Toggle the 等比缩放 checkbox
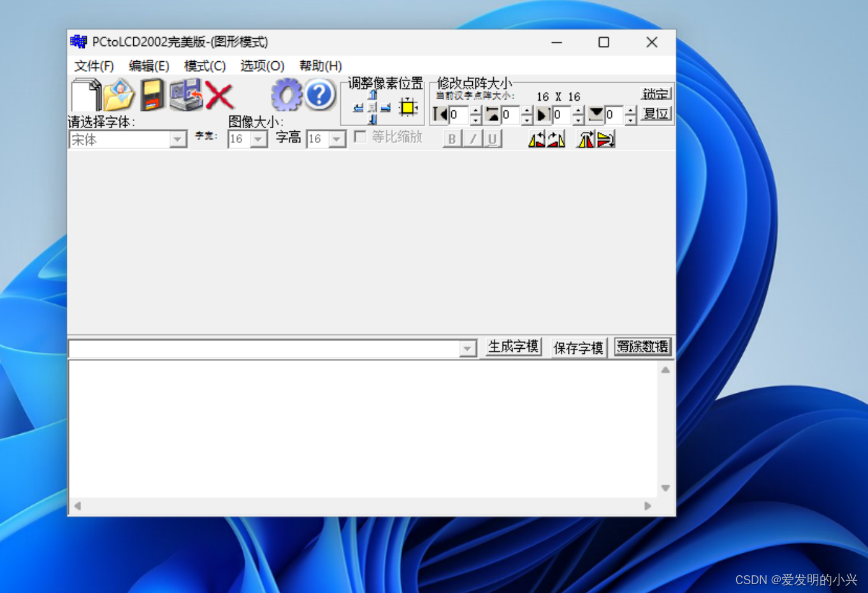The width and height of the screenshot is (868, 593). 361,137
